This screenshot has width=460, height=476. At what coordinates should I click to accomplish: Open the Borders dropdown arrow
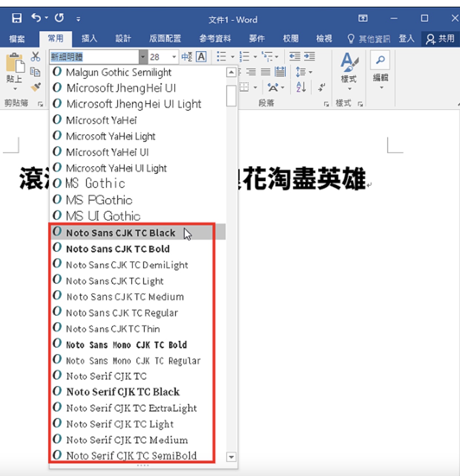255,88
